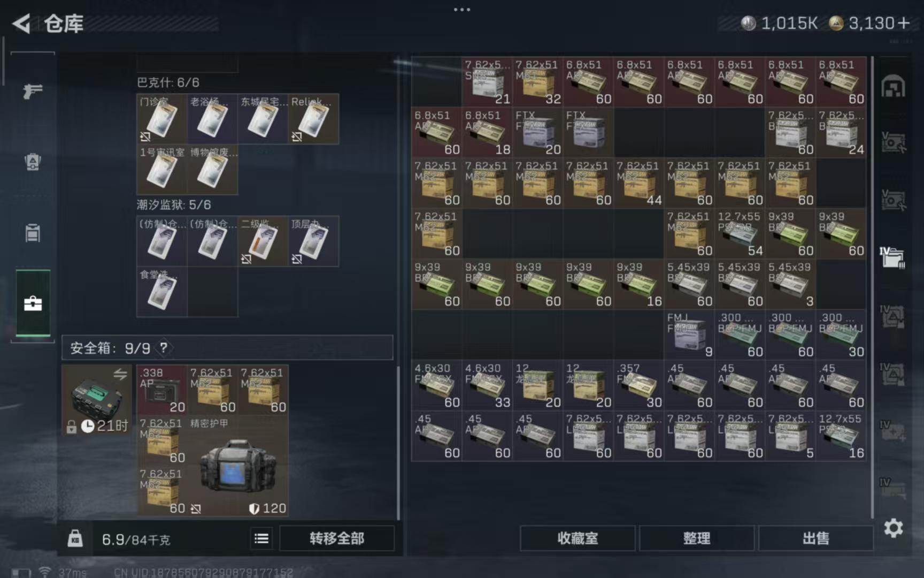Viewport: 924px width, 578px height.
Task: Open settings with the gear icon
Action: coord(894,528)
